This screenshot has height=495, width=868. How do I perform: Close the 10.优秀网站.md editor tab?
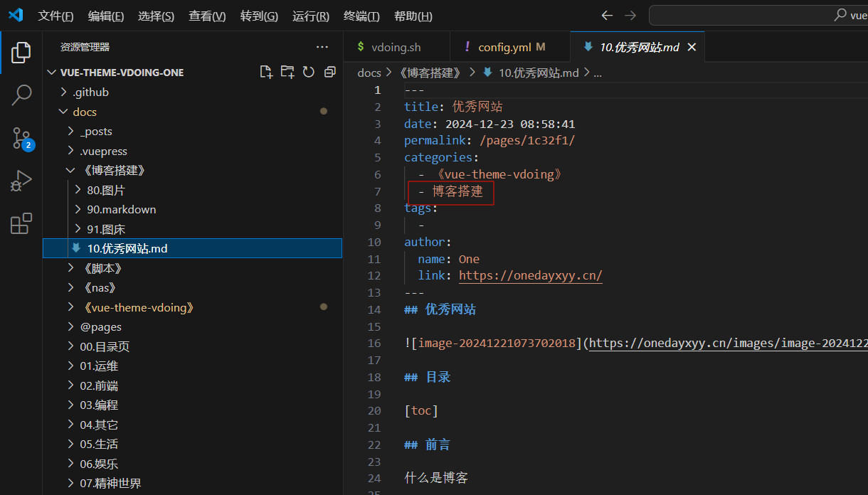(x=692, y=47)
